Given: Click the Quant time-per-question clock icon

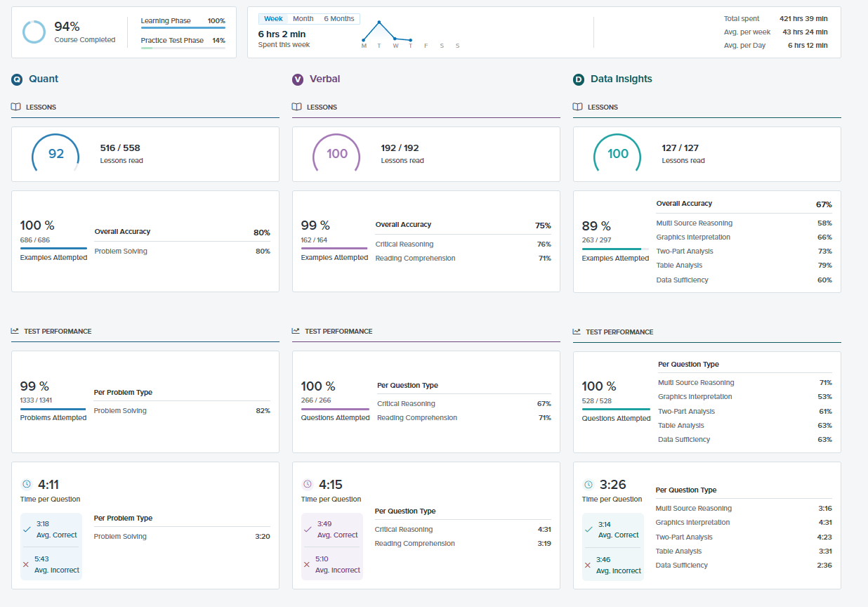Looking at the screenshot, I should coord(27,484).
